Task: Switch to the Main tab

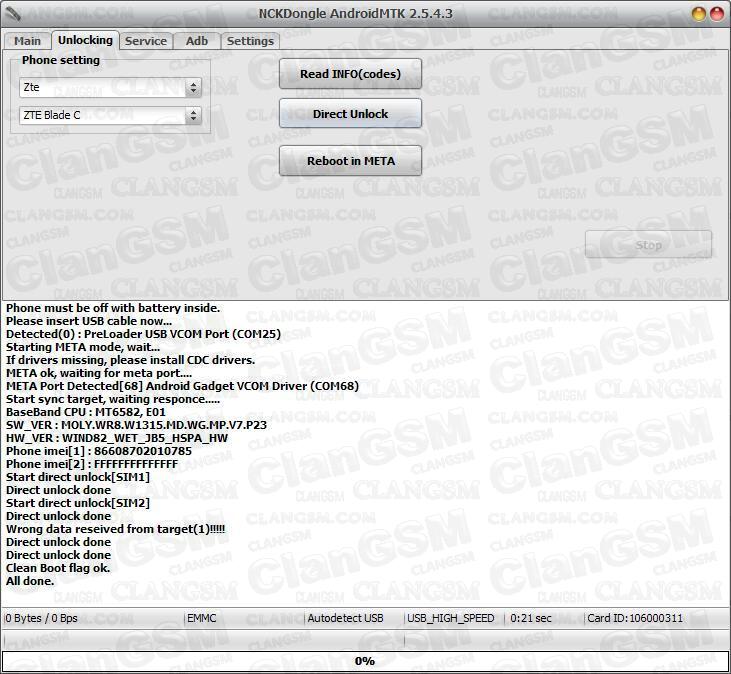Action: tap(28, 41)
